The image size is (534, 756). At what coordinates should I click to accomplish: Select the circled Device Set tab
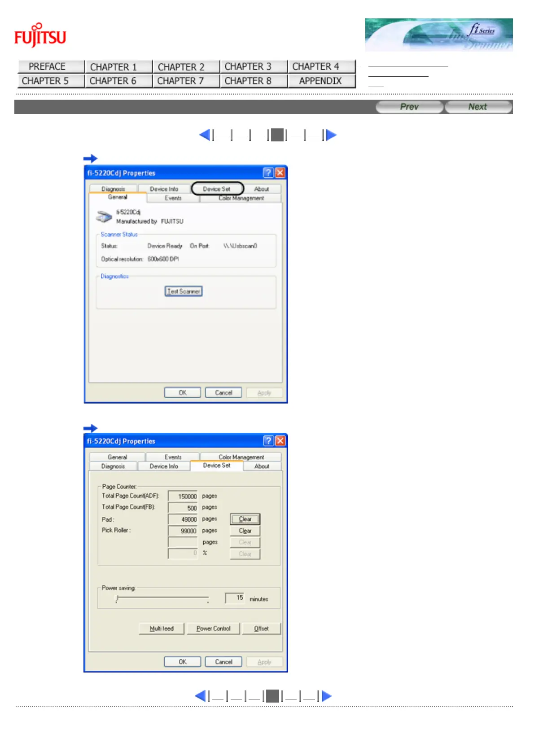(217, 189)
